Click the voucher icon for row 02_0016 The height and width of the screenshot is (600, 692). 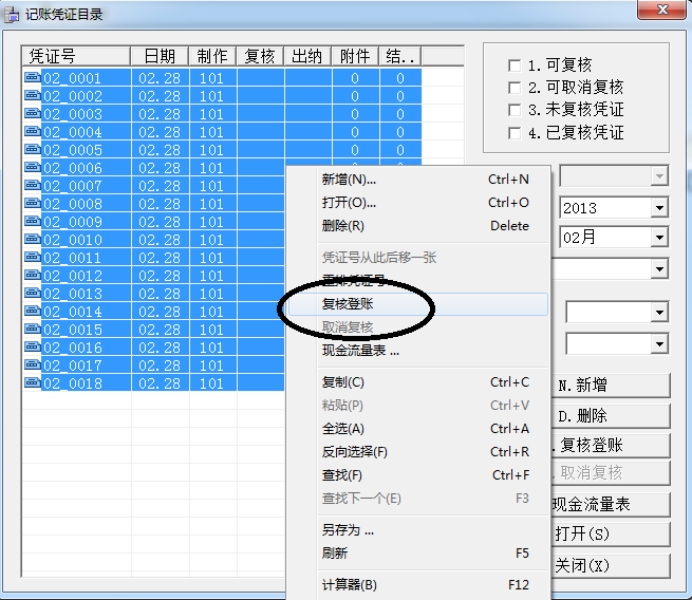pyautogui.click(x=32, y=347)
